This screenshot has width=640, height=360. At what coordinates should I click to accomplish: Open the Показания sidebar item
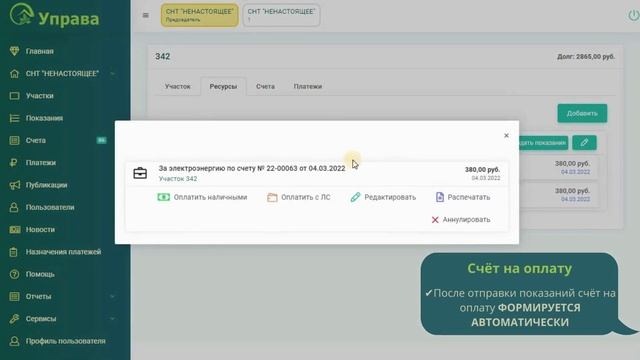tap(44, 118)
